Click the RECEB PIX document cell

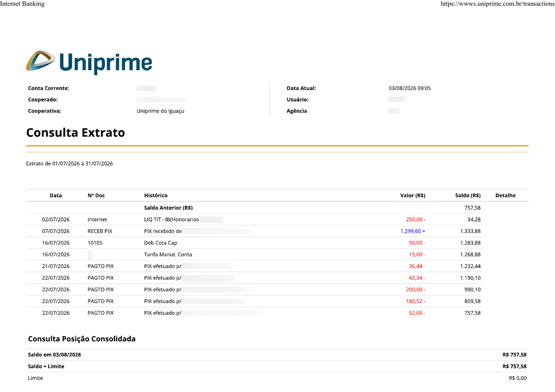tap(100, 231)
